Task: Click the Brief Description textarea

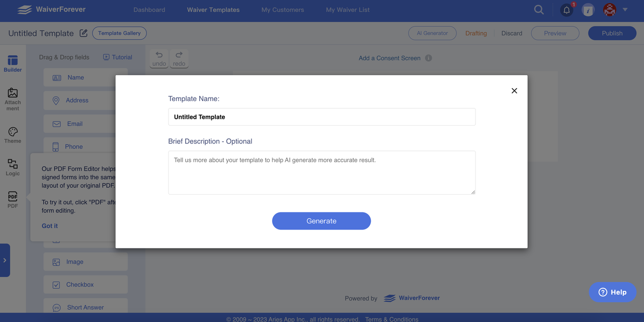Action: coord(321,173)
